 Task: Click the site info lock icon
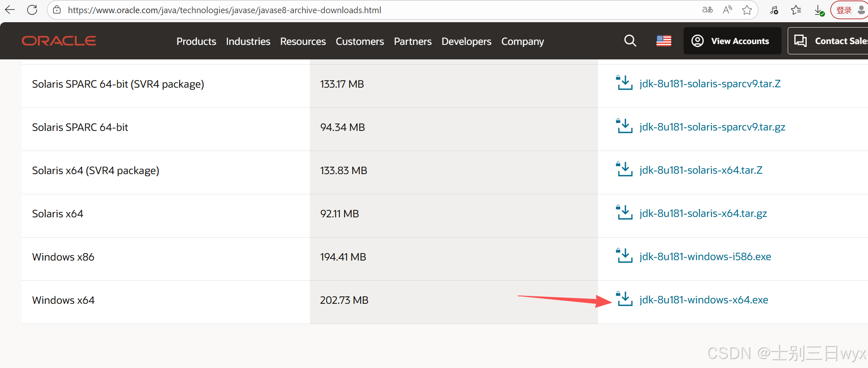(x=57, y=10)
